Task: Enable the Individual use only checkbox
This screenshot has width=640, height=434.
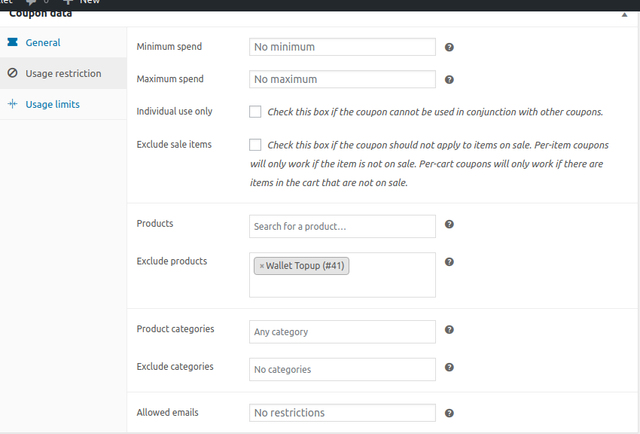Action: click(x=255, y=111)
